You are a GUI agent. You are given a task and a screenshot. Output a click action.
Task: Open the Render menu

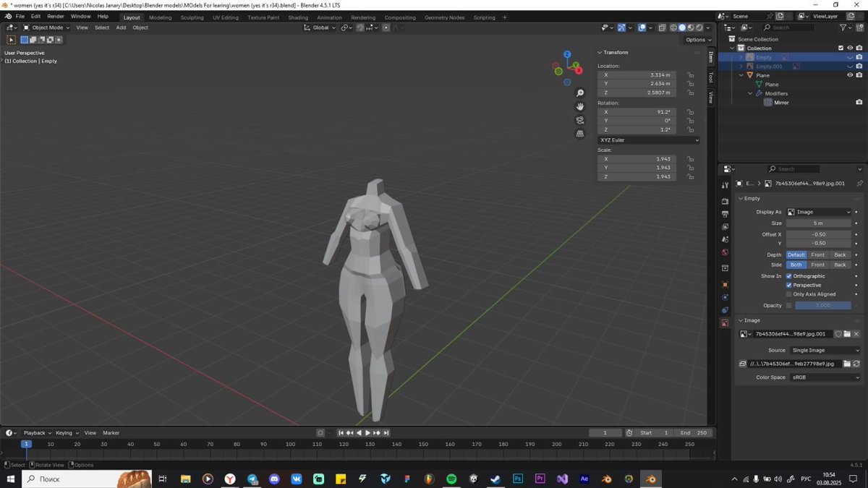[56, 16]
